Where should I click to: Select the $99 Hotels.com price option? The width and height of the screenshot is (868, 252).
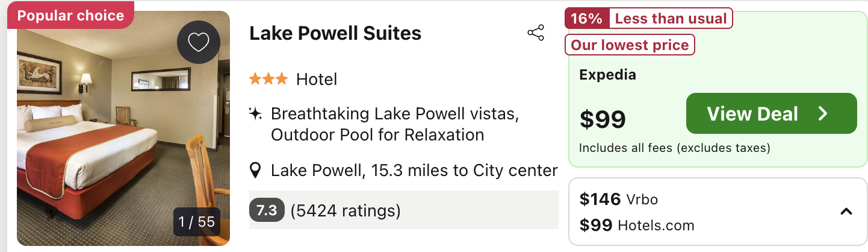(x=637, y=225)
